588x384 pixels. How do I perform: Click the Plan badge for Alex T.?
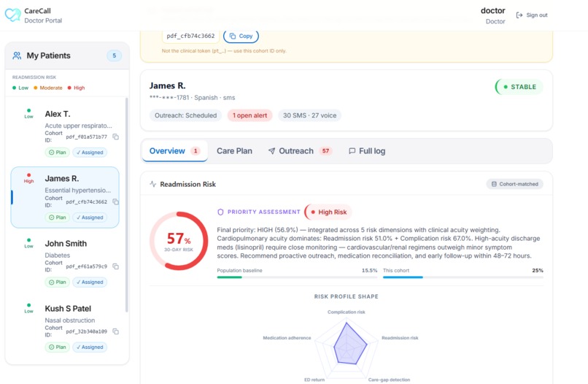coord(58,153)
